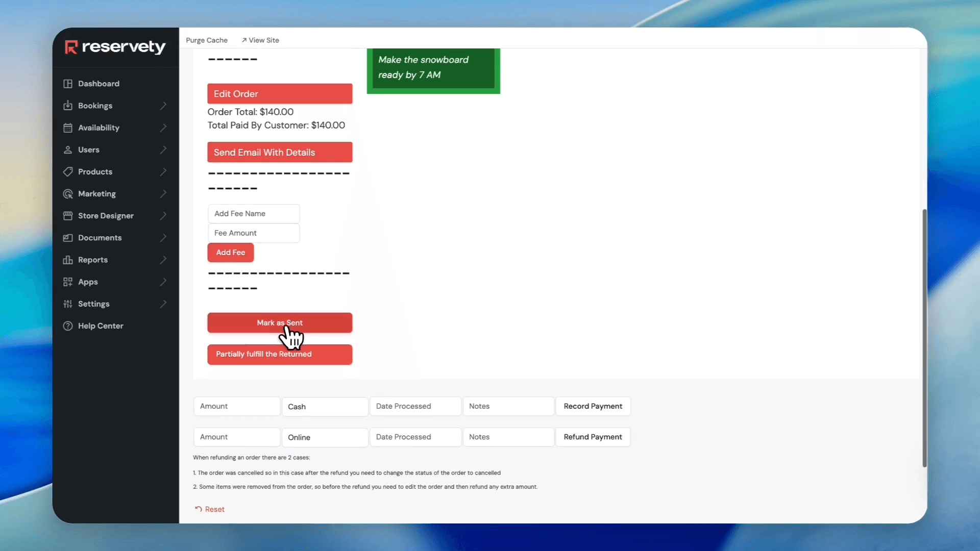Expand the Users submenu chevron
The height and width of the screenshot is (551, 980).
(163, 149)
